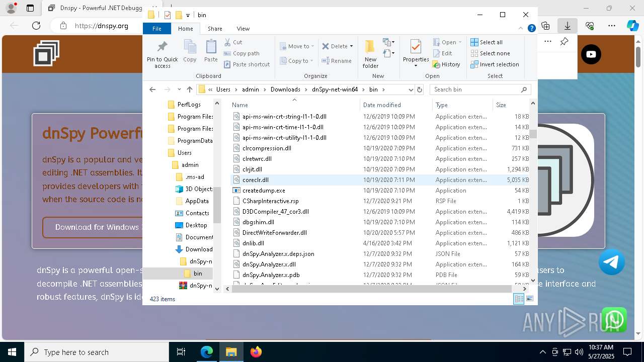
Task: Click the file list vertical scrollbar thumb
Action: click(533, 134)
